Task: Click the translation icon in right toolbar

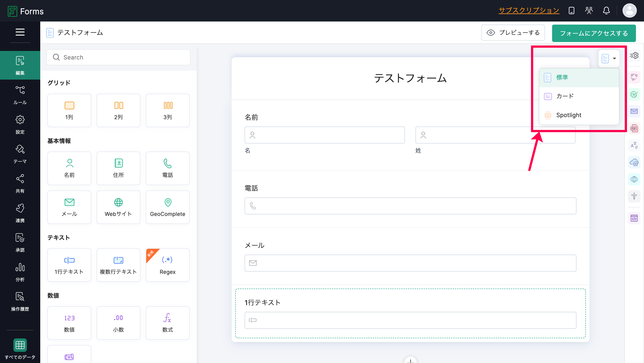Action: click(x=634, y=145)
